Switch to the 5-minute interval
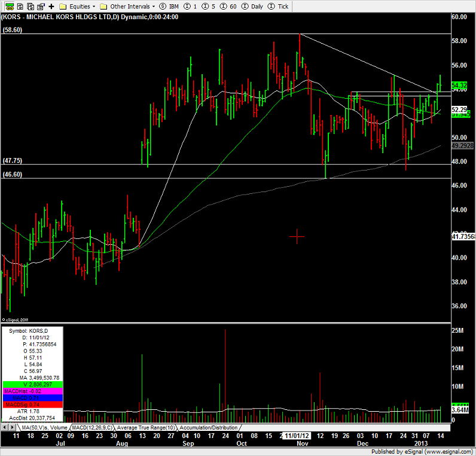 pyautogui.click(x=209, y=7)
